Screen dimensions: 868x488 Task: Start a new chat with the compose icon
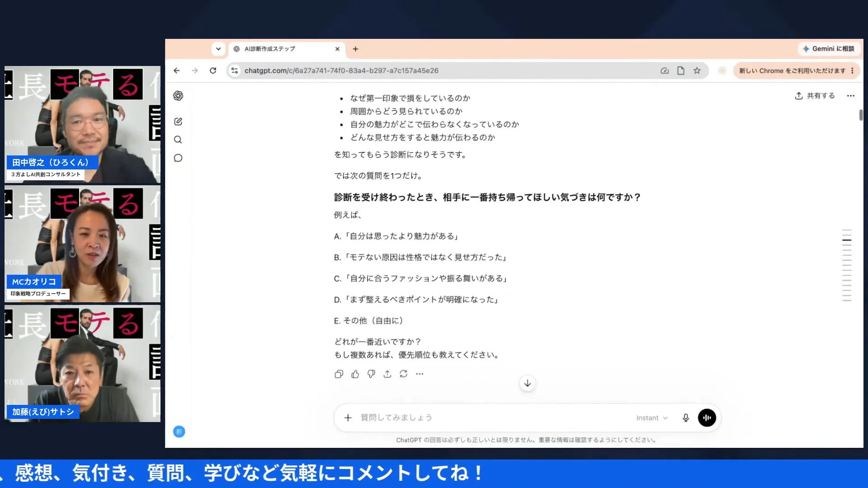click(178, 122)
